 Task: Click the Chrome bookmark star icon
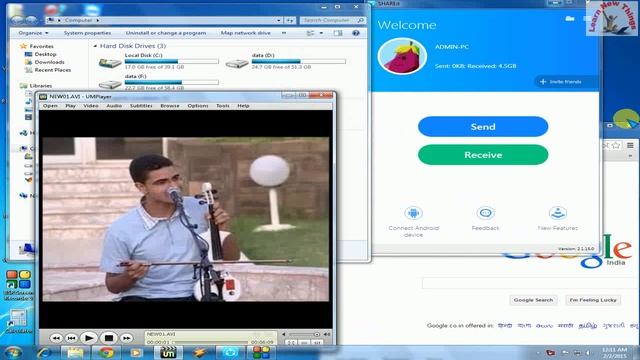coord(616,145)
